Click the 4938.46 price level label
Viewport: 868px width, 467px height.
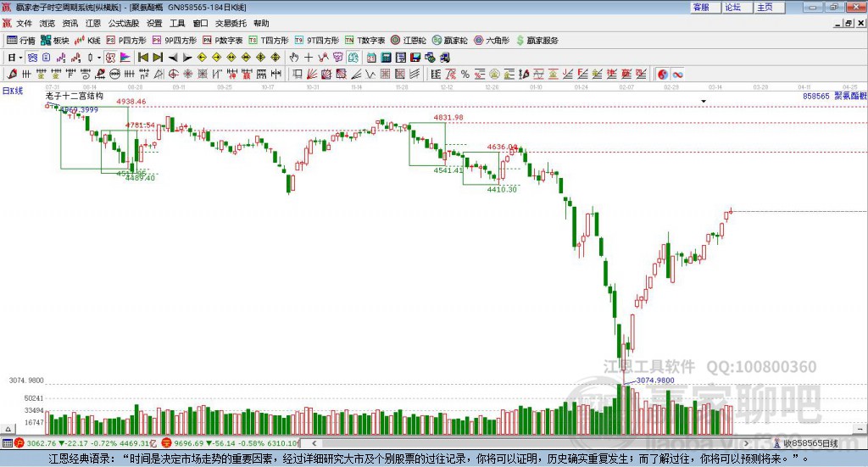click(x=131, y=101)
